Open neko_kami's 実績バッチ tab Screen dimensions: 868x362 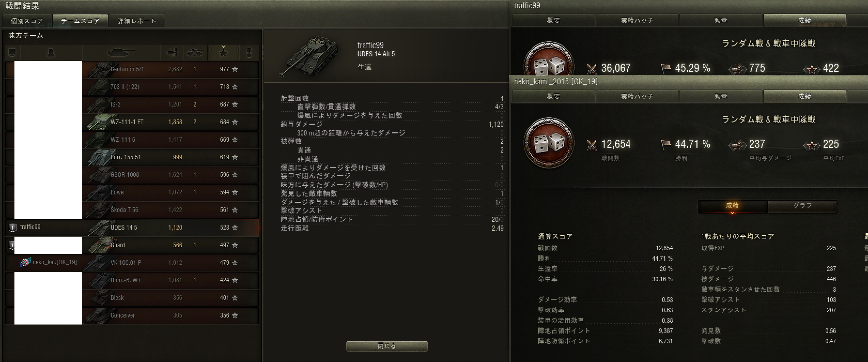[637, 96]
